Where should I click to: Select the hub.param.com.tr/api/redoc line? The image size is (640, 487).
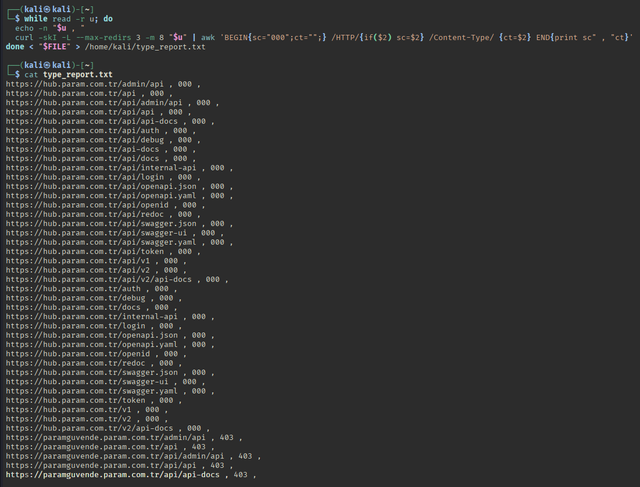103,214
